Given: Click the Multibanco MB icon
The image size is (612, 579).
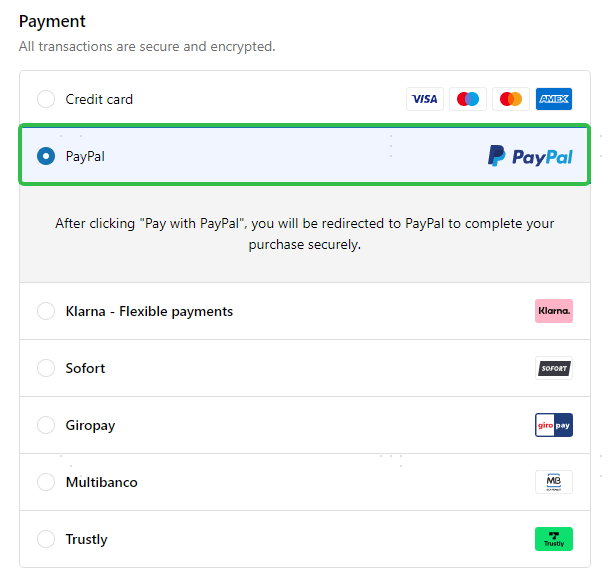Looking at the screenshot, I should pos(554,482).
